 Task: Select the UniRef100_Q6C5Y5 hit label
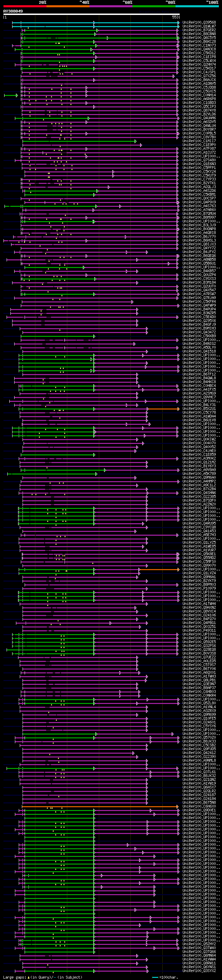[x=199, y=38]
